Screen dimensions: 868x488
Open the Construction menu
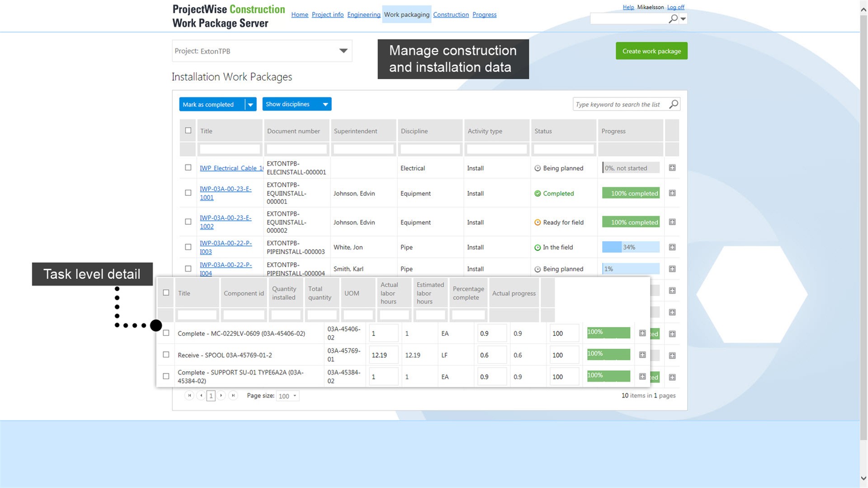pos(451,14)
